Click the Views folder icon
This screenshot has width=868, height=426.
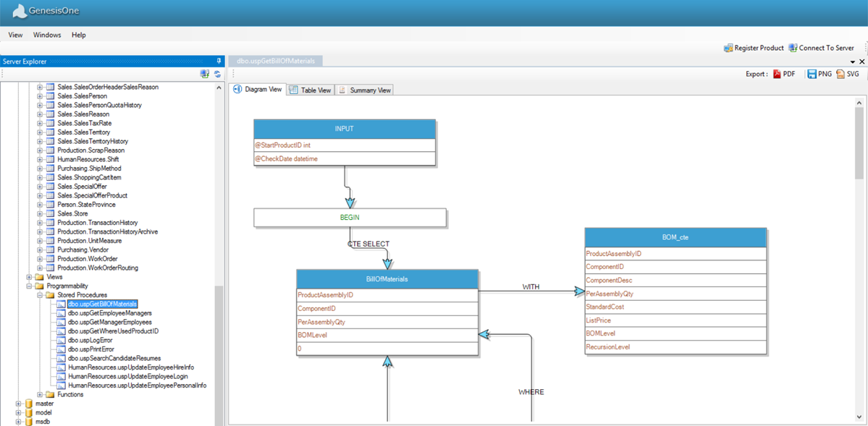coord(39,276)
